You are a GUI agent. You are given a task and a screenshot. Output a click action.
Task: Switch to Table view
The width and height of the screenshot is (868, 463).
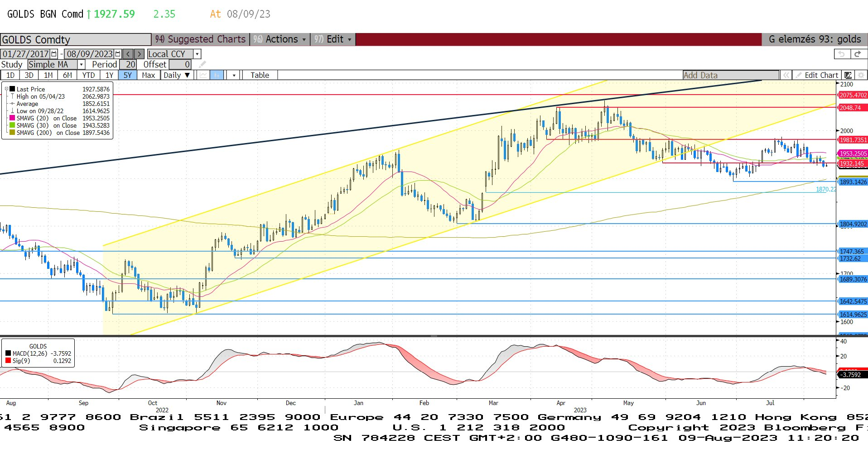(260, 75)
